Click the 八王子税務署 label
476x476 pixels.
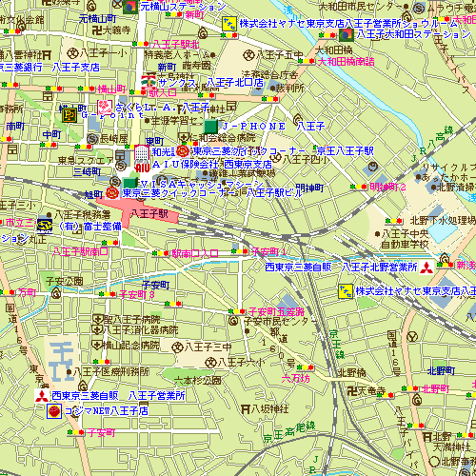[x=83, y=215]
